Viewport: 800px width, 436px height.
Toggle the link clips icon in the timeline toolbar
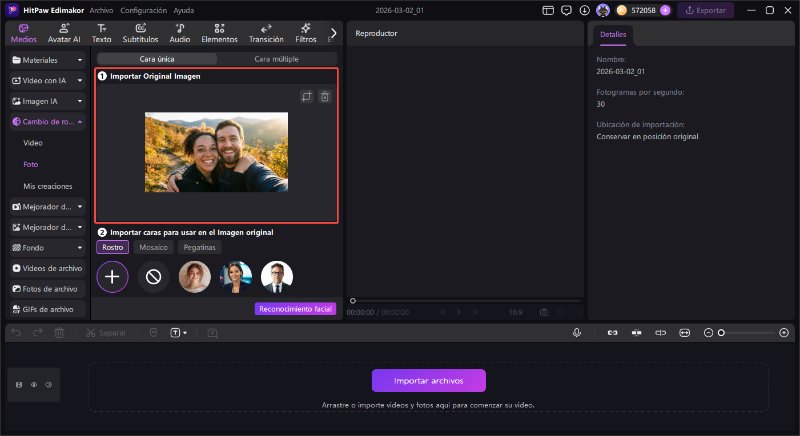tap(612, 333)
